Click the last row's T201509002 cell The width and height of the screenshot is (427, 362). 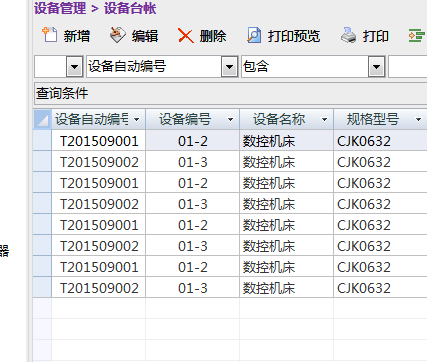click(x=99, y=288)
